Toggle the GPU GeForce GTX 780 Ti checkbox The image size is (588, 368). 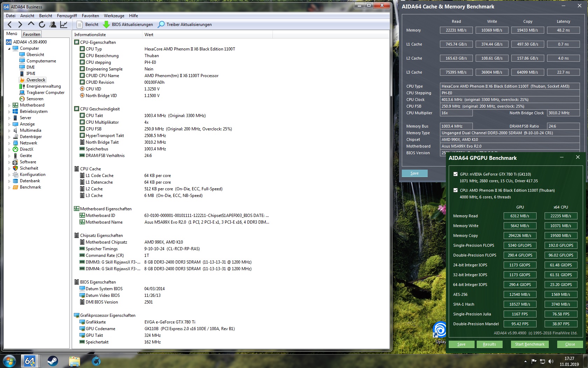point(455,174)
